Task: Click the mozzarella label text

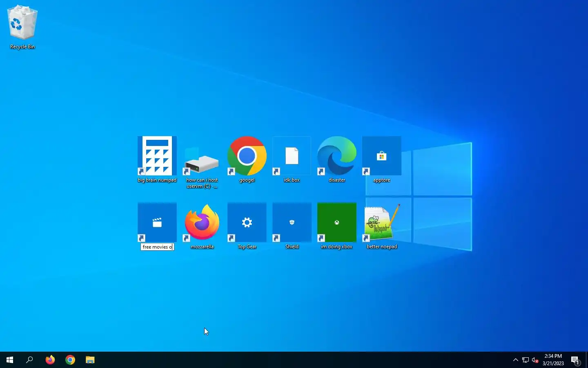Action: (202, 247)
